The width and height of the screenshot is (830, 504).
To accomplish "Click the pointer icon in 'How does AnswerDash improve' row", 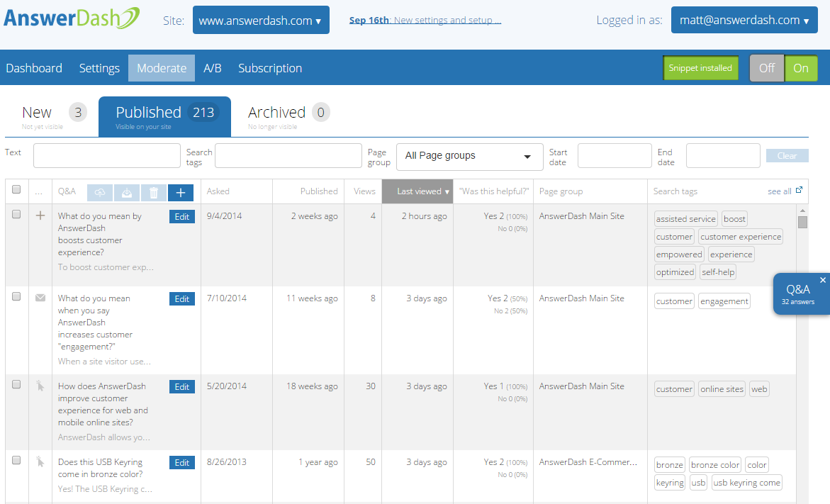I will pyautogui.click(x=40, y=386).
